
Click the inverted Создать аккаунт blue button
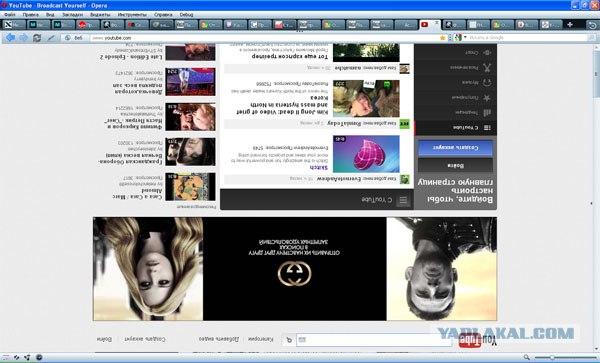point(455,148)
